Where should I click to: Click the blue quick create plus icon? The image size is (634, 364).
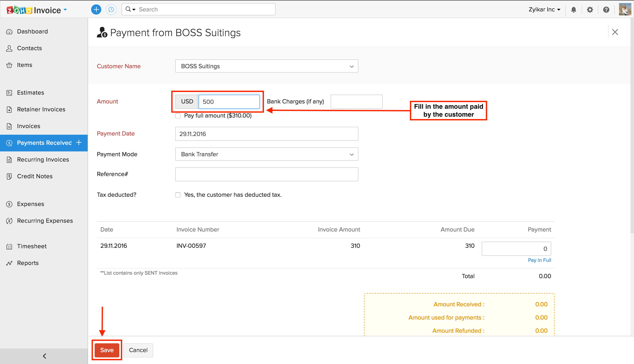click(x=96, y=9)
